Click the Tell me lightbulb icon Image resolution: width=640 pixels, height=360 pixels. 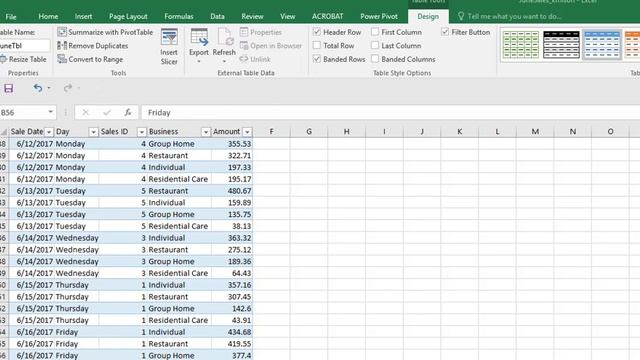461,16
